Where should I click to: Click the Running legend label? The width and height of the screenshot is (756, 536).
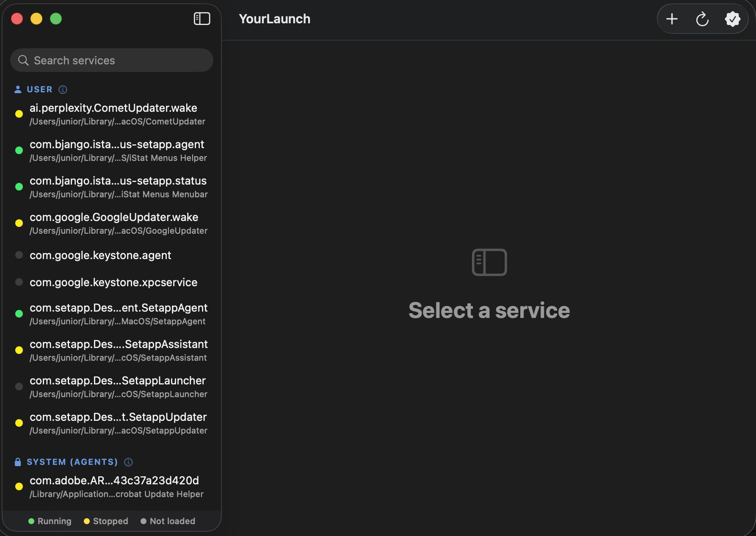tap(54, 521)
